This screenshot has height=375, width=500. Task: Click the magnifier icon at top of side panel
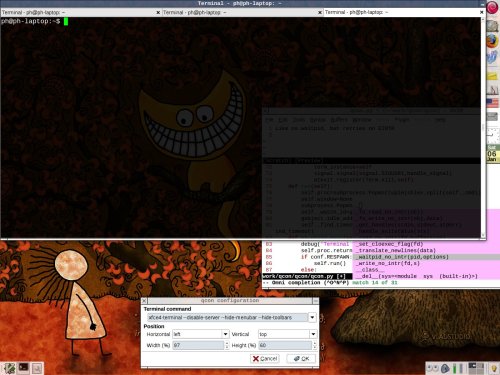tap(492, 26)
